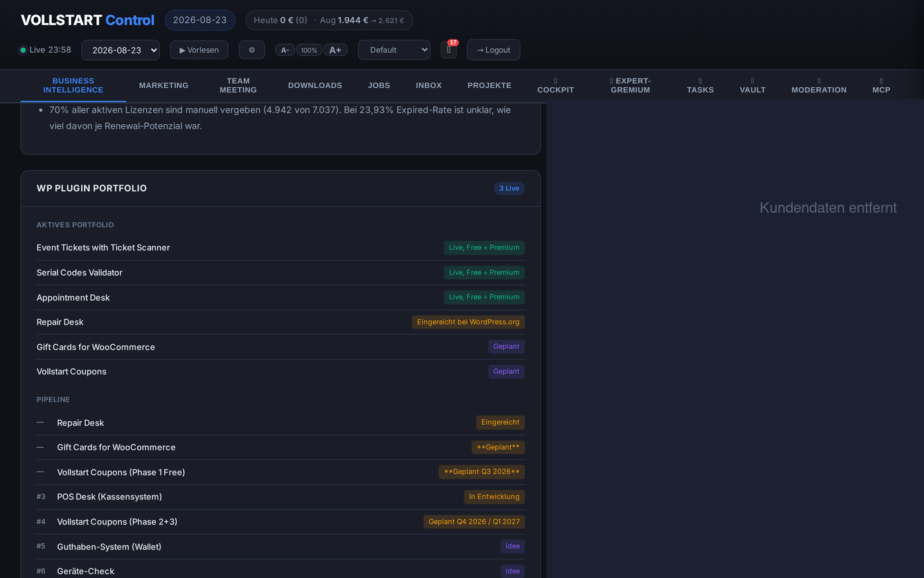Click Serial Codes Live, Free + Premium badge
The image size is (924, 578).
484,272
